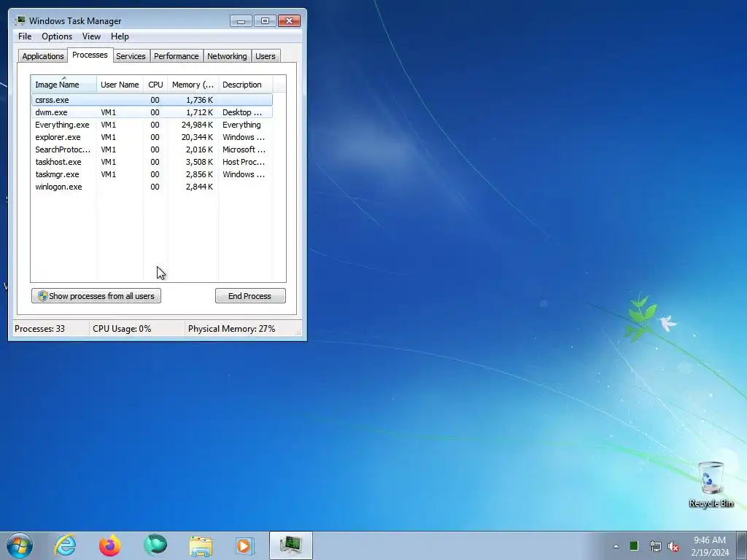Click the teal globe browser taskbar icon
Viewport: 747px width, 560px height.
point(155,545)
